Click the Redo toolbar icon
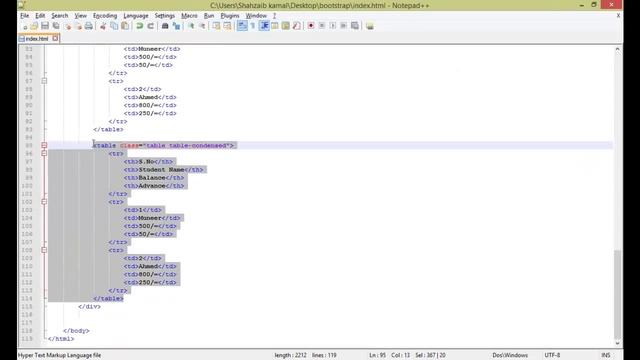The height and width of the screenshot is (360, 640). coord(151,26)
